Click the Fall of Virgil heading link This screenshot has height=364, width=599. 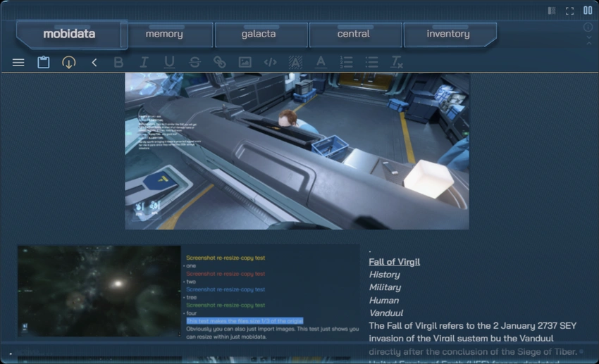click(x=394, y=262)
